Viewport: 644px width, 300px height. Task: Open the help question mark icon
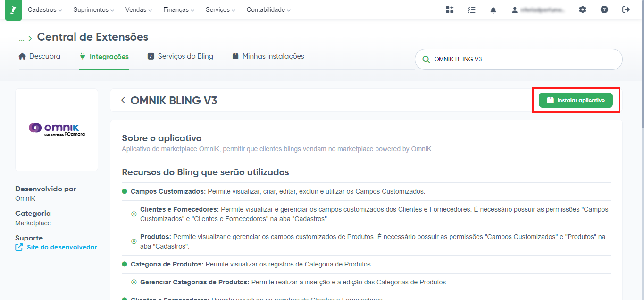(x=604, y=9)
